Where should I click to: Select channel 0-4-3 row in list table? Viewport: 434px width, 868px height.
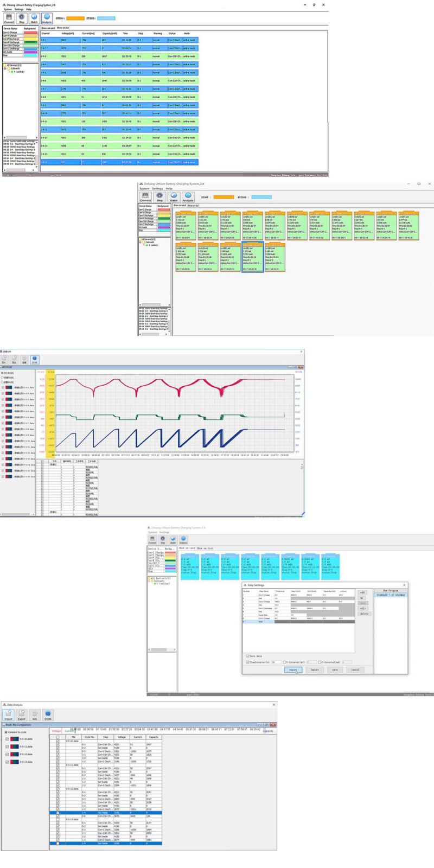click(119, 56)
